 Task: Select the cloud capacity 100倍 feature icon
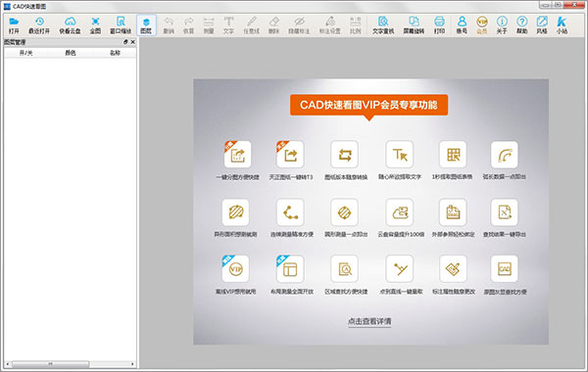pos(400,212)
